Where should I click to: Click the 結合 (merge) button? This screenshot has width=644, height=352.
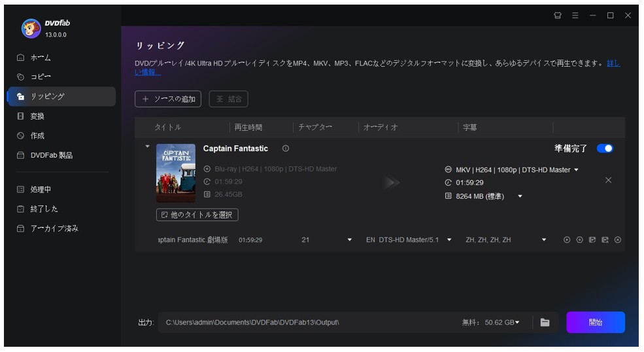point(228,99)
